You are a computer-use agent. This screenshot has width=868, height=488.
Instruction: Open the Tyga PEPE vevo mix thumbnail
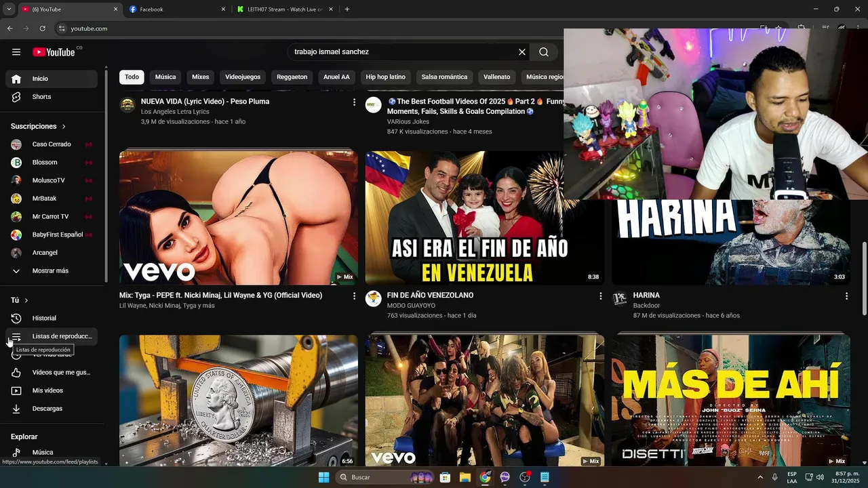(x=239, y=218)
